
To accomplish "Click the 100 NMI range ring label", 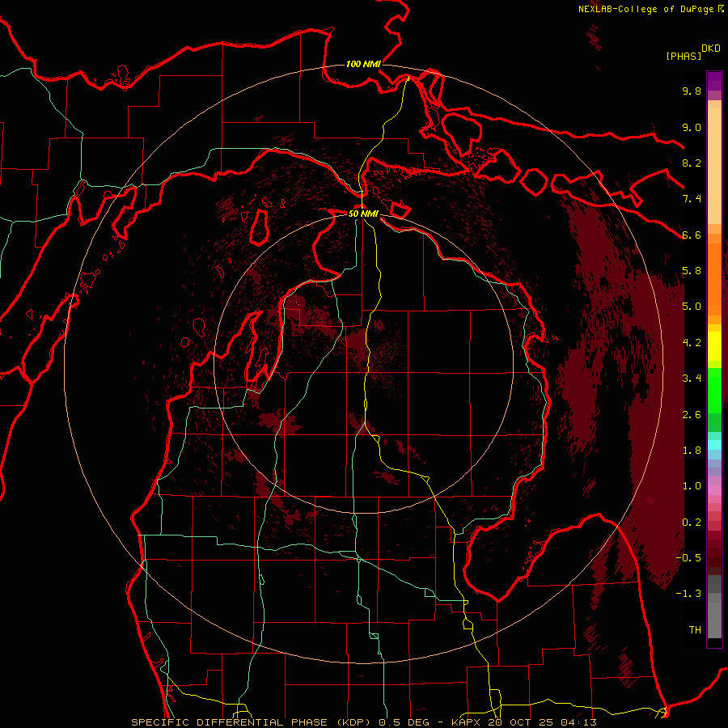I will point(363,64).
